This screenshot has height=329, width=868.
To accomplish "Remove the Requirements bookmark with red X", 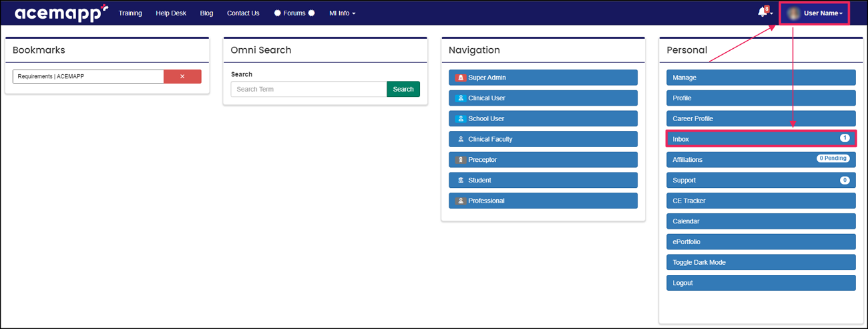I will 182,76.
